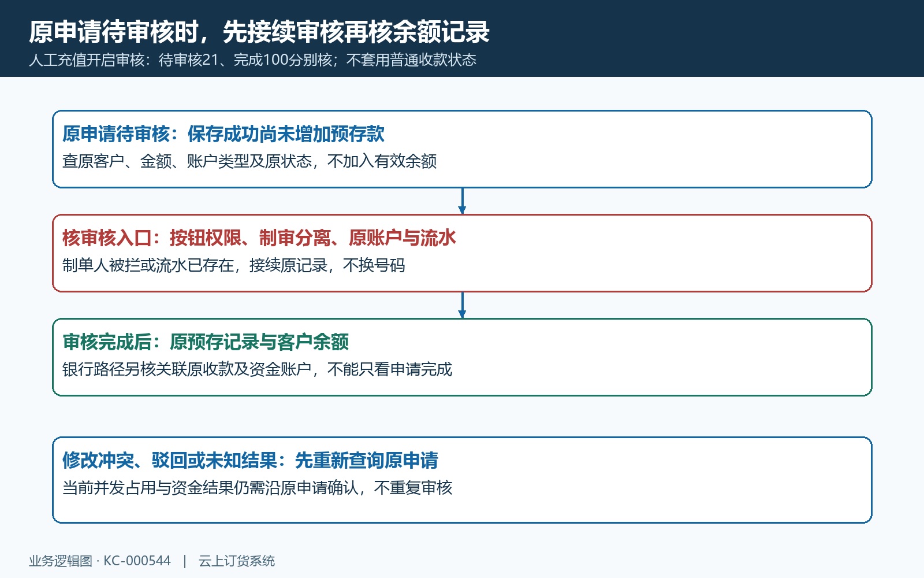Viewport: 924px width, 578px height.
Task: Click heading 审核完成后：原预存记录与客户余额
Action: pos(206,342)
